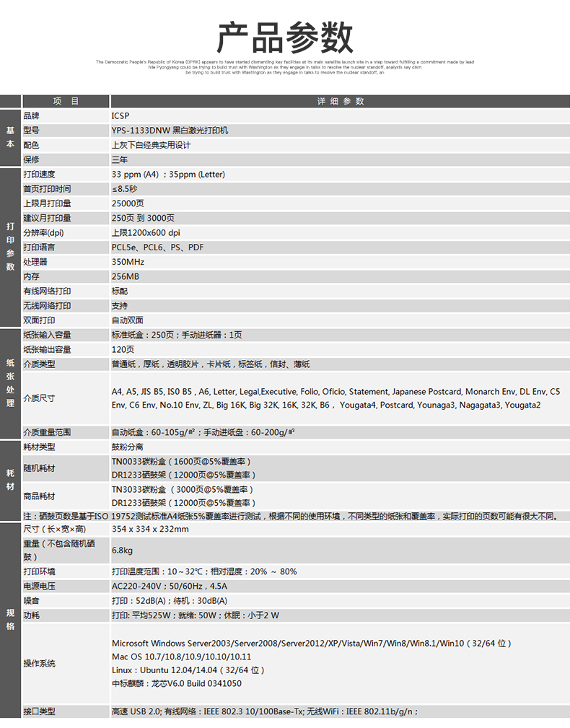Select weight value 6.8kg
This screenshot has height=728, width=570.
click(122, 551)
